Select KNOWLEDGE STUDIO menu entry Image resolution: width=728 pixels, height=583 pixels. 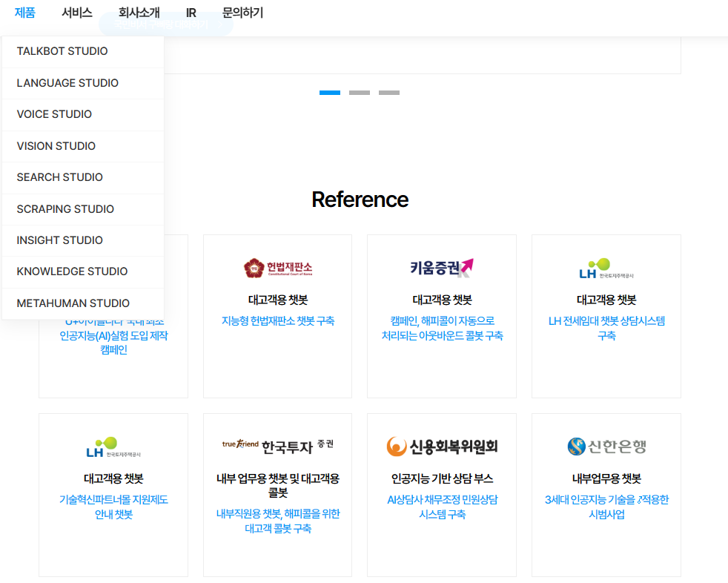[x=83, y=271]
